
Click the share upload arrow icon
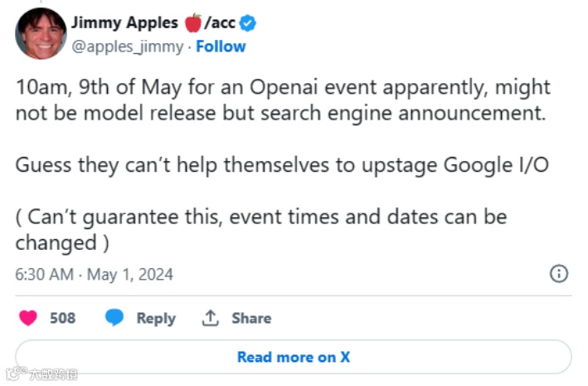pyautogui.click(x=211, y=318)
